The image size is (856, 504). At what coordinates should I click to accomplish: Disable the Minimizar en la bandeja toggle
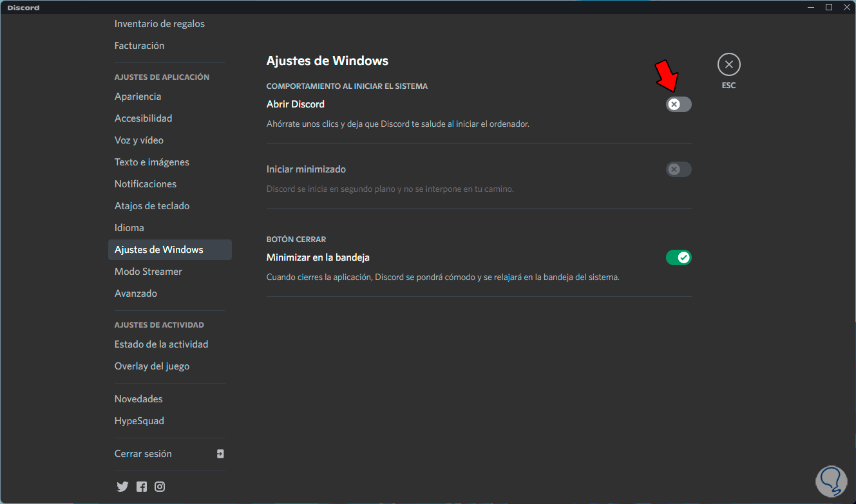[x=679, y=257]
